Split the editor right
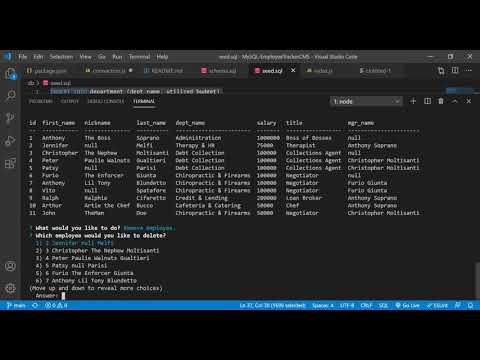The width and height of the screenshot is (480, 360). click(x=455, y=71)
